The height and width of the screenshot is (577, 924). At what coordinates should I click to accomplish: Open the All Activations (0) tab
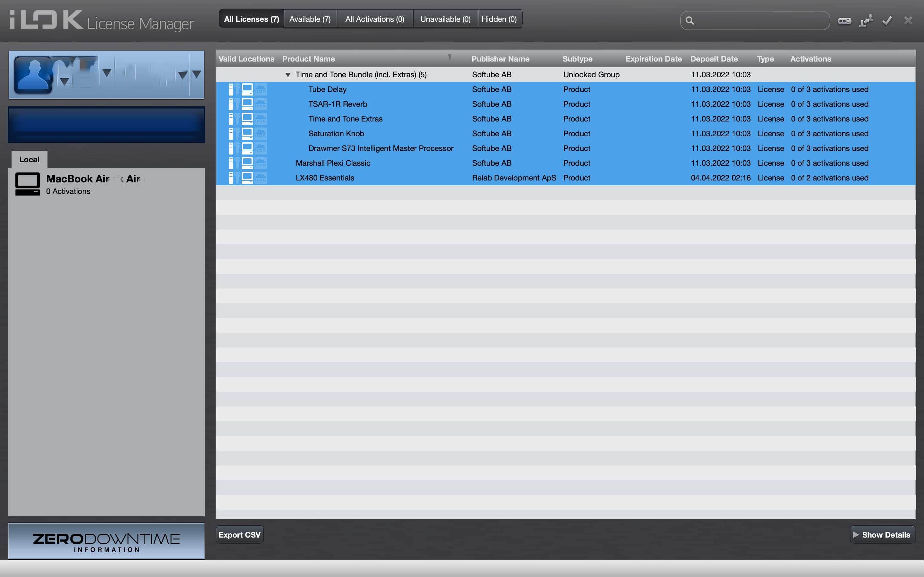[374, 19]
